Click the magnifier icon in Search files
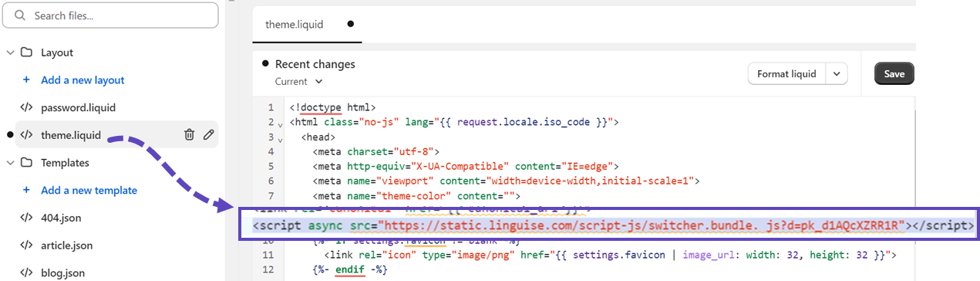The width and height of the screenshot is (980, 281). click(21, 15)
